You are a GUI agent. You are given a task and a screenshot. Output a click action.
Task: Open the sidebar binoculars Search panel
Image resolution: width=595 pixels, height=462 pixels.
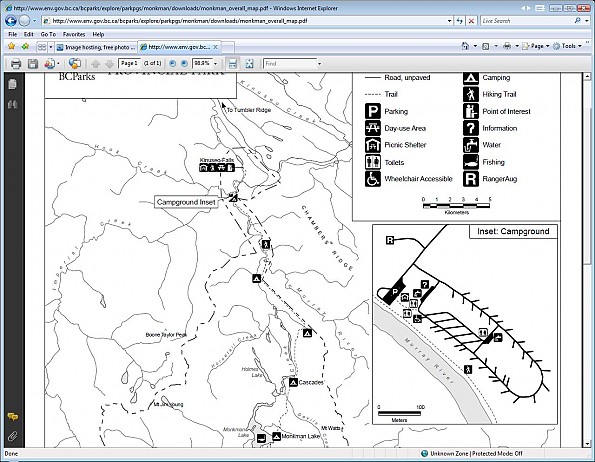[x=12, y=104]
